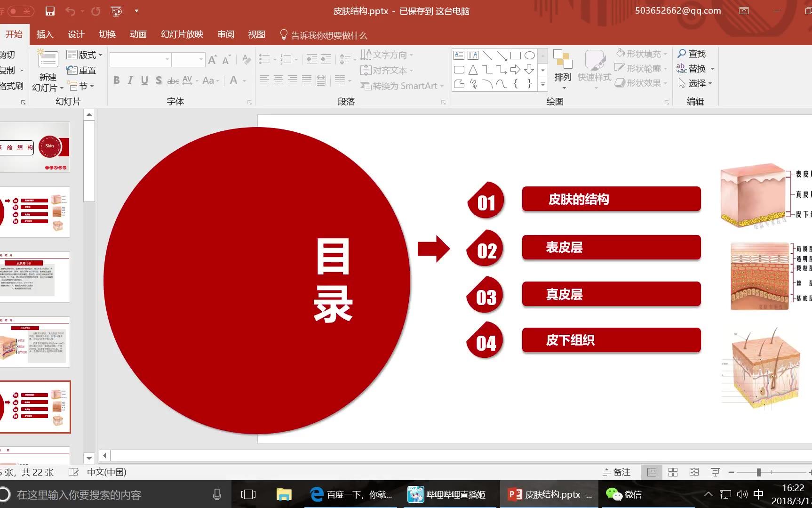
Task: Toggle Bold formatting
Action: [116, 81]
